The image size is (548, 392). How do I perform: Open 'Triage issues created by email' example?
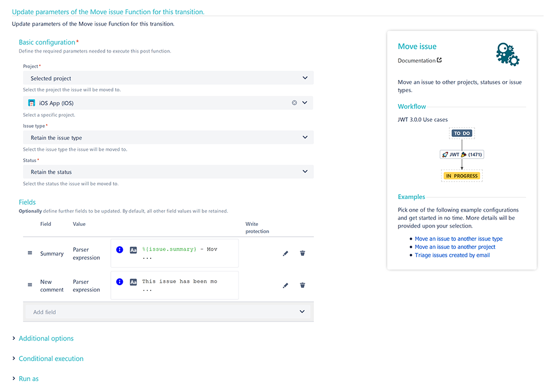click(452, 255)
